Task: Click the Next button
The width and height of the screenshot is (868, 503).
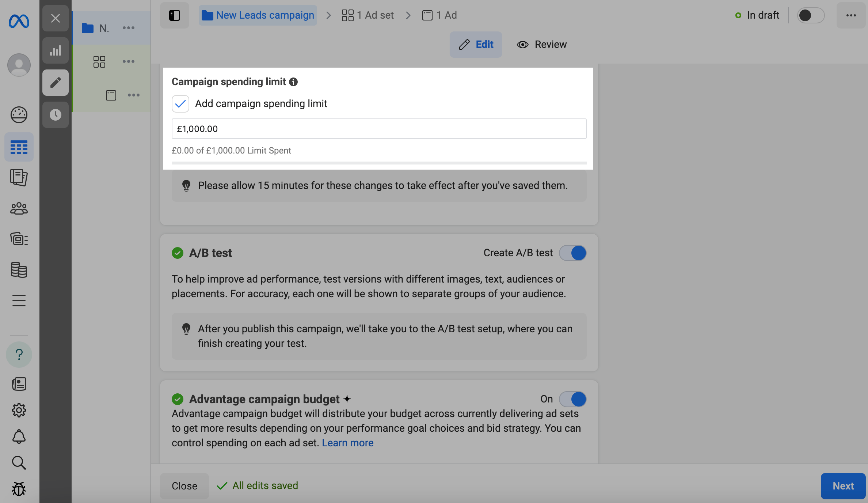Action: 843,486
